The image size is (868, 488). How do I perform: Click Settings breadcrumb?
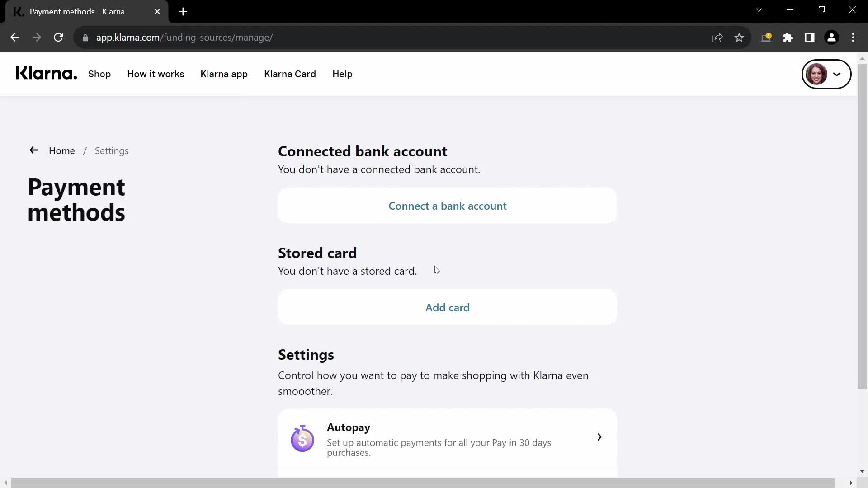point(112,151)
